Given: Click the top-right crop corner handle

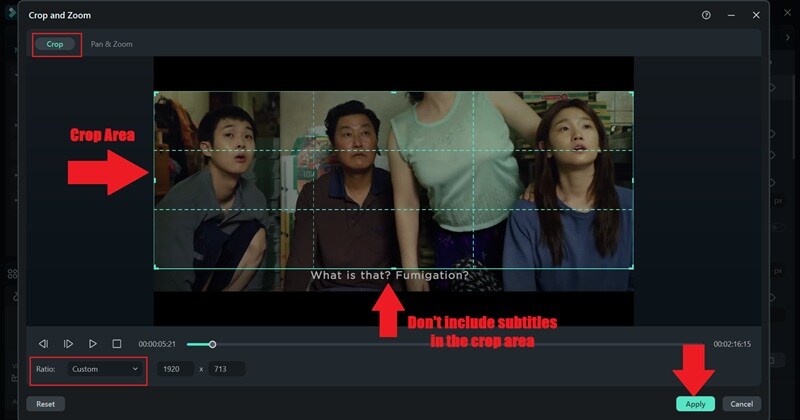Looking at the screenshot, I should [x=632, y=93].
